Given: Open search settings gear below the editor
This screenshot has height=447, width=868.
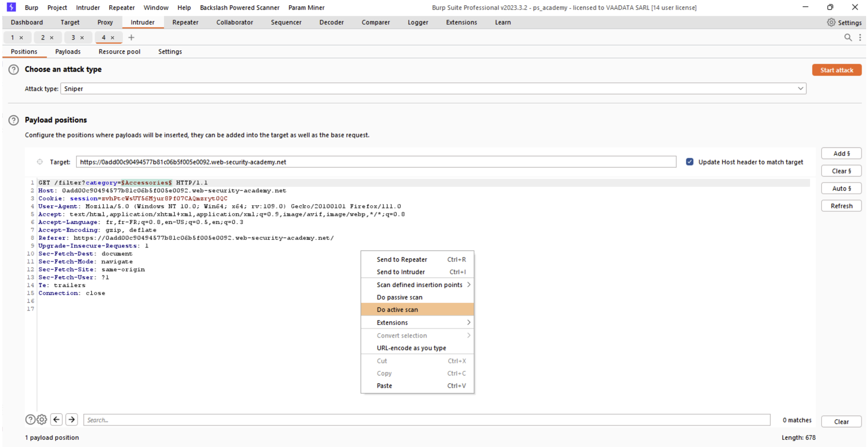Looking at the screenshot, I should click(42, 419).
